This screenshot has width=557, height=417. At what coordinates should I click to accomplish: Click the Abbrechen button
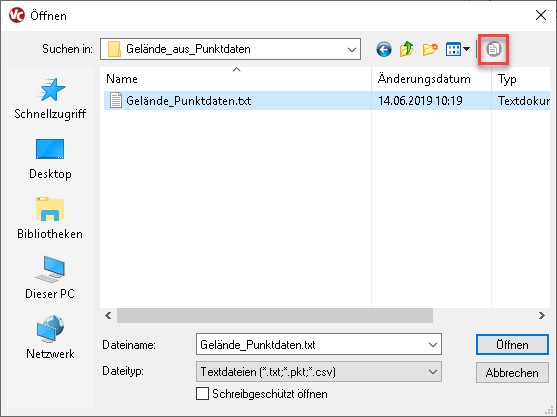pos(512,373)
